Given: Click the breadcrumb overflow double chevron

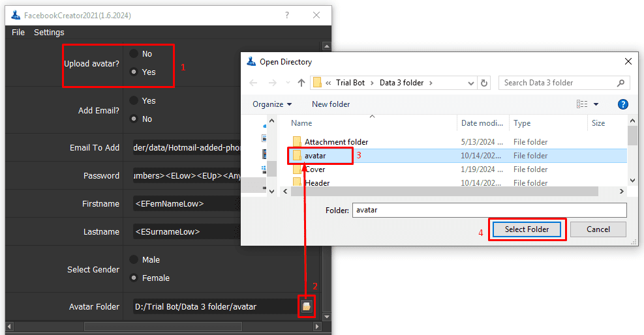Looking at the screenshot, I should pyautogui.click(x=328, y=83).
